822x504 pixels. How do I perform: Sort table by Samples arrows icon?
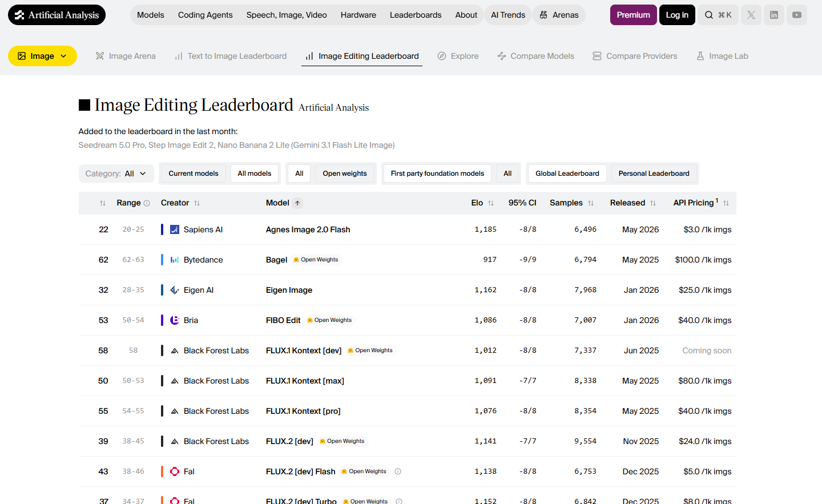(x=591, y=203)
